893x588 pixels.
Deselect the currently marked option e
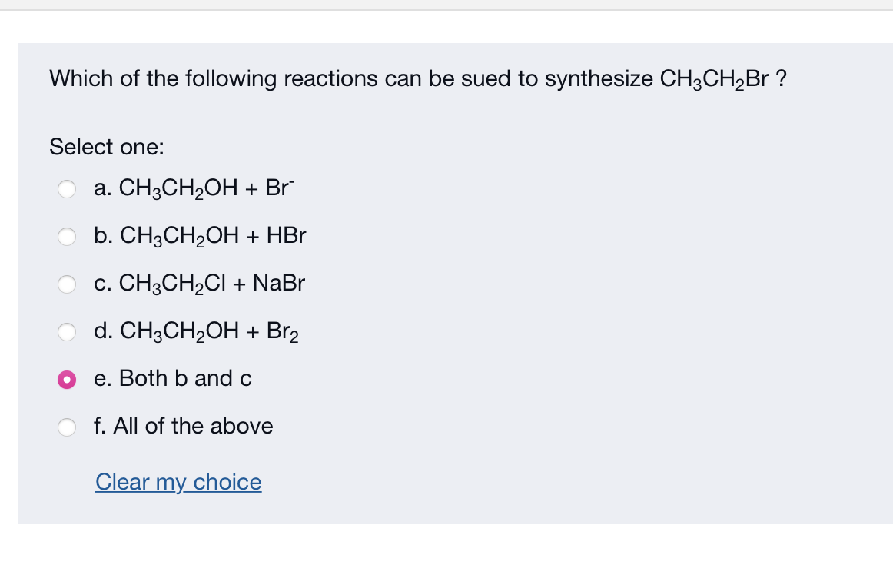coord(67,379)
